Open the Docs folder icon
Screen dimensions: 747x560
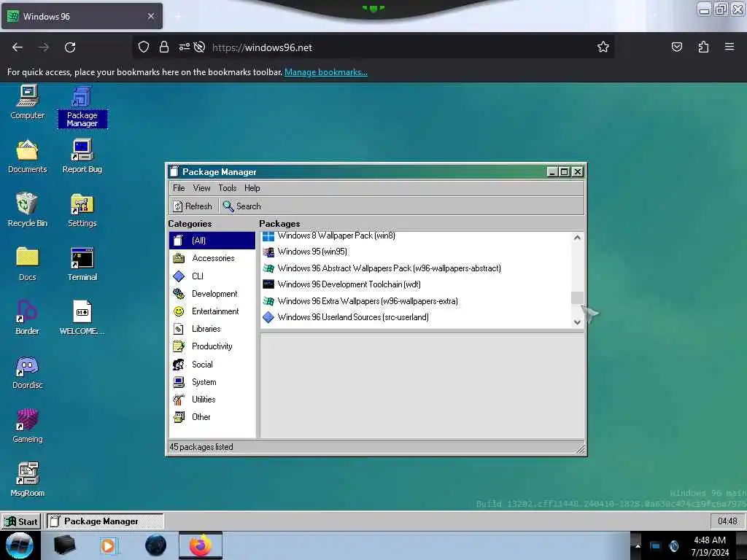click(x=27, y=264)
